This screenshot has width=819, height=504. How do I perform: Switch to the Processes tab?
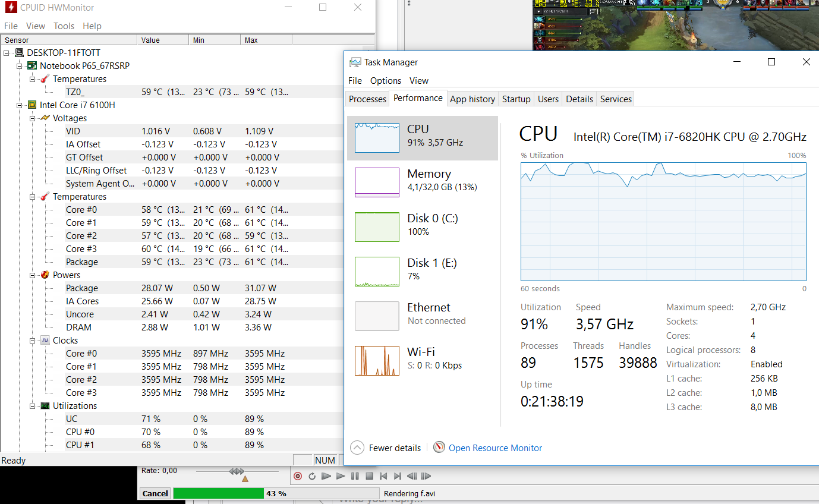tap(367, 99)
